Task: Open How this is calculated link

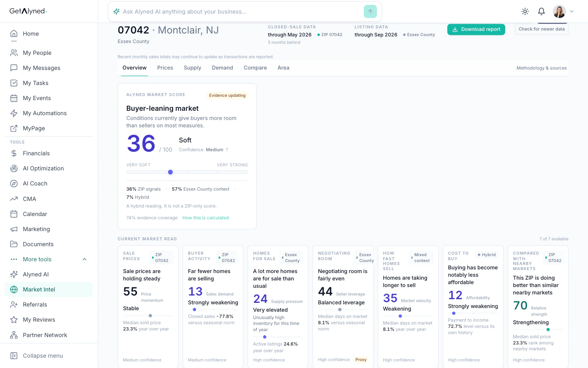Action: click(205, 218)
